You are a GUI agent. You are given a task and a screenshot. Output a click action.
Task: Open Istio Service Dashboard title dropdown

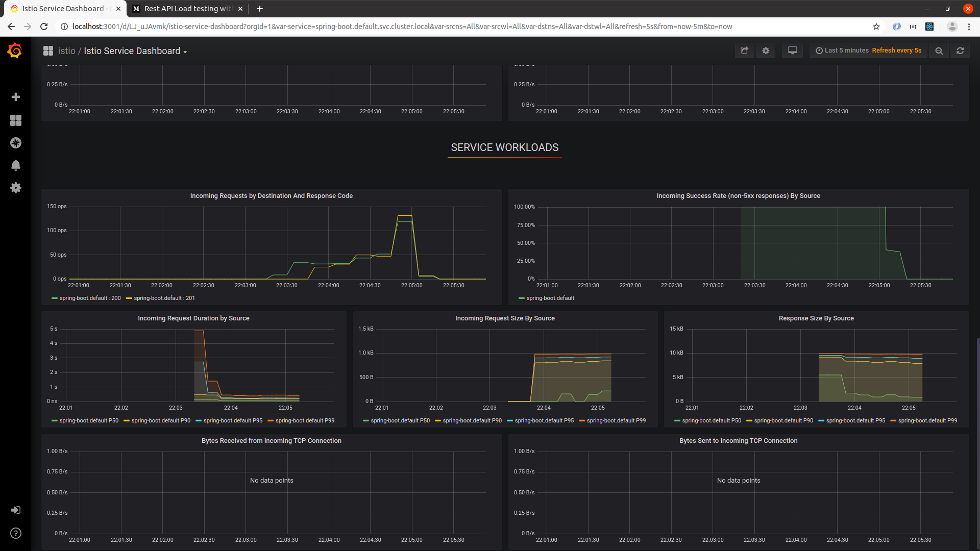[x=135, y=51]
